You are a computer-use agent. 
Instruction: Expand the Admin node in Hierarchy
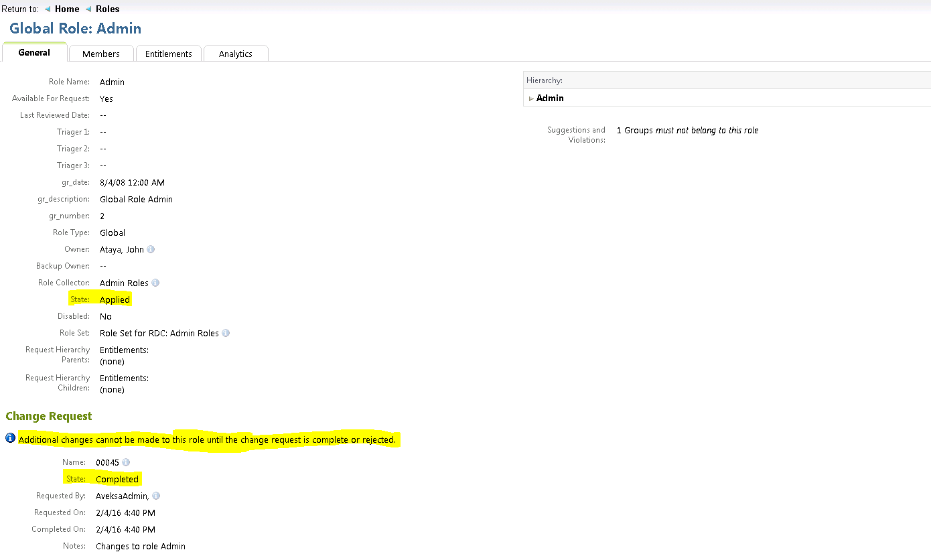[531, 98]
